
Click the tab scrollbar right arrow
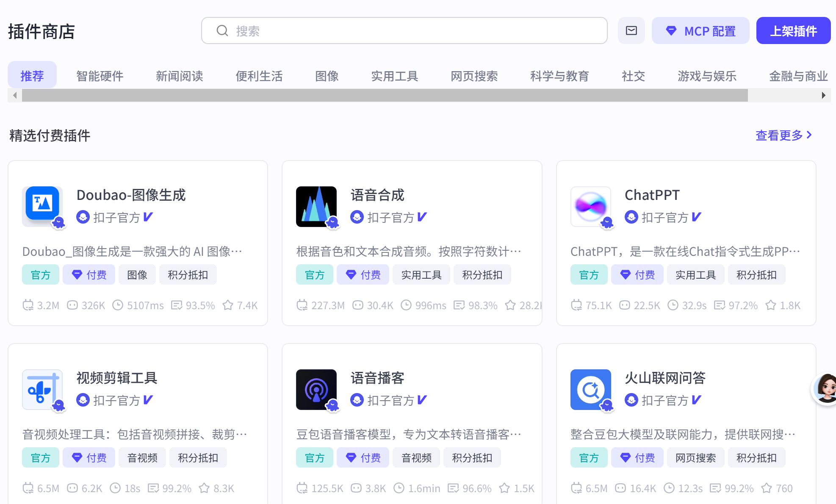(x=824, y=95)
